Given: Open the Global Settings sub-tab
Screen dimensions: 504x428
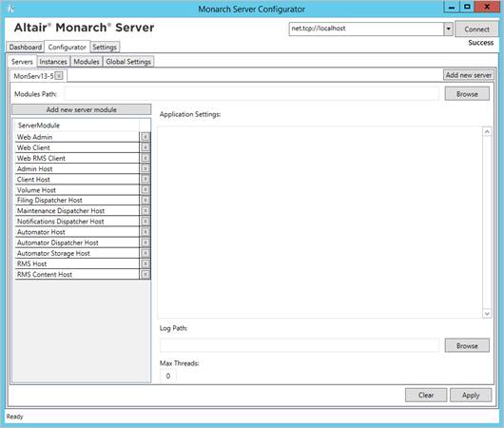Looking at the screenshot, I should click(x=128, y=62).
